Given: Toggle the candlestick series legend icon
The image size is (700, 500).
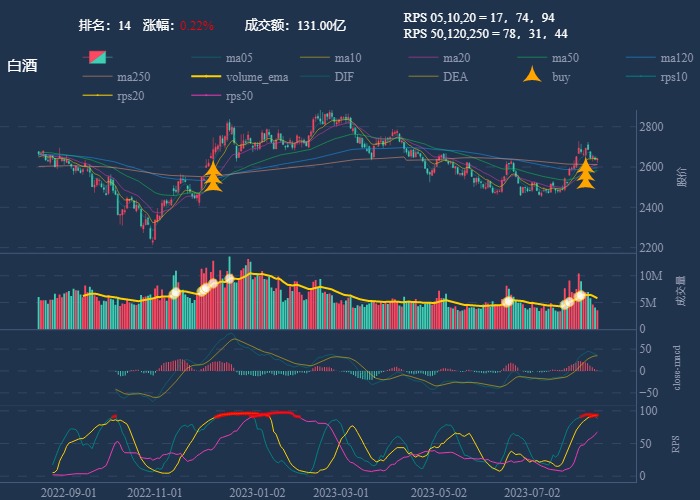Looking at the screenshot, I should tap(96, 58).
